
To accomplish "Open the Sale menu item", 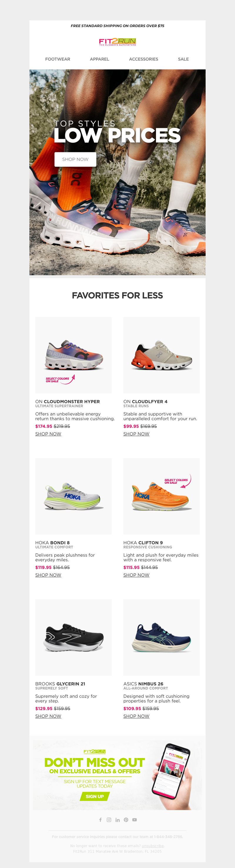I will pos(183,59).
